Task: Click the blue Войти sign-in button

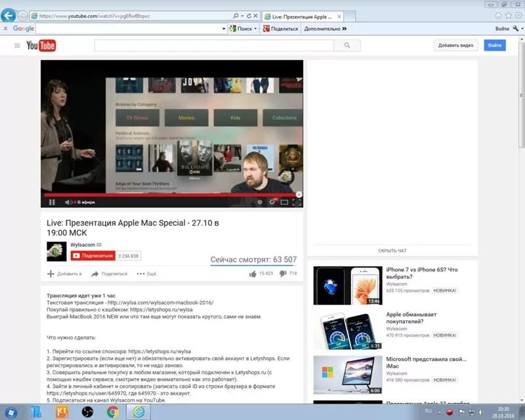Action: pos(495,45)
